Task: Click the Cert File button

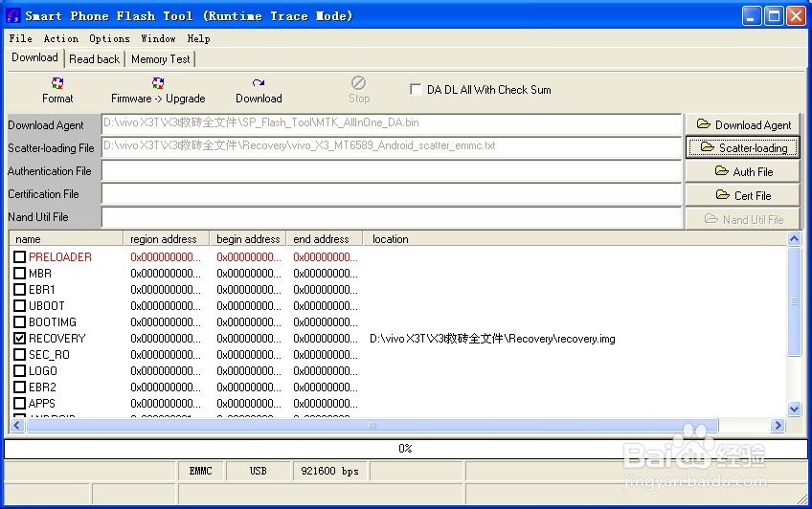Action: (743, 195)
